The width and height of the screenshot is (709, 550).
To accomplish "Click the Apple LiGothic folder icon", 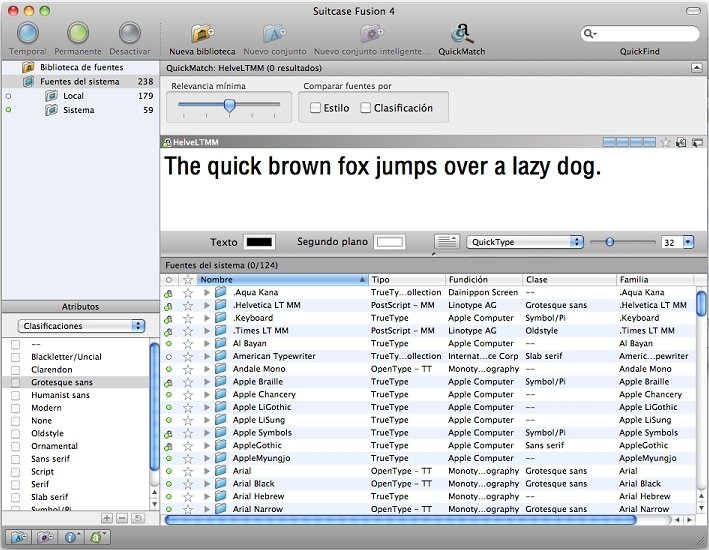I will click(220, 407).
